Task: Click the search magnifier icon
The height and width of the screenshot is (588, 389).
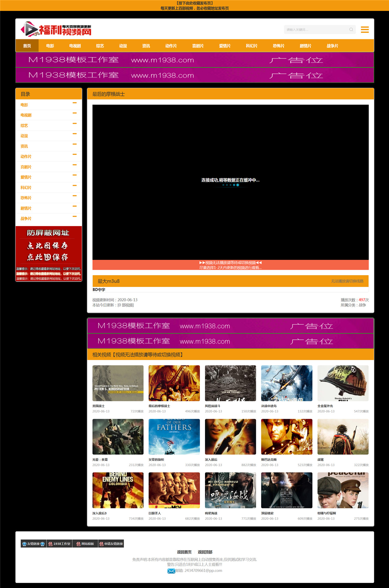Action: coord(351,30)
